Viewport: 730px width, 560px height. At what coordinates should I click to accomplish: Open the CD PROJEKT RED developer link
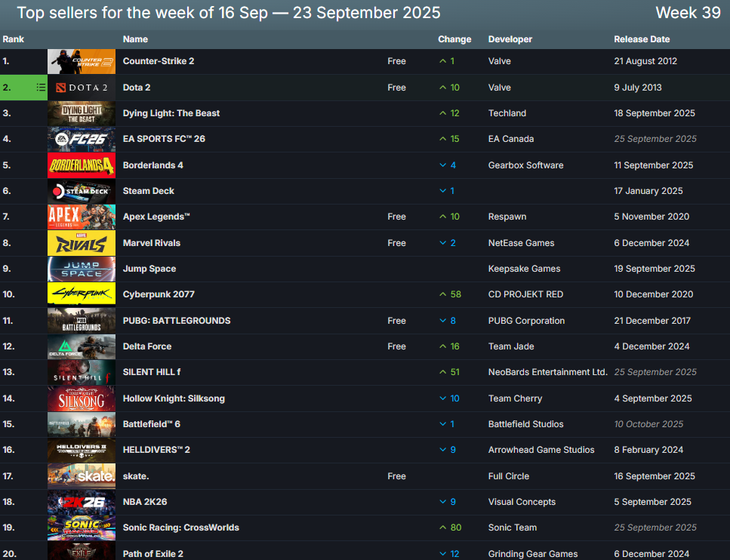point(525,294)
